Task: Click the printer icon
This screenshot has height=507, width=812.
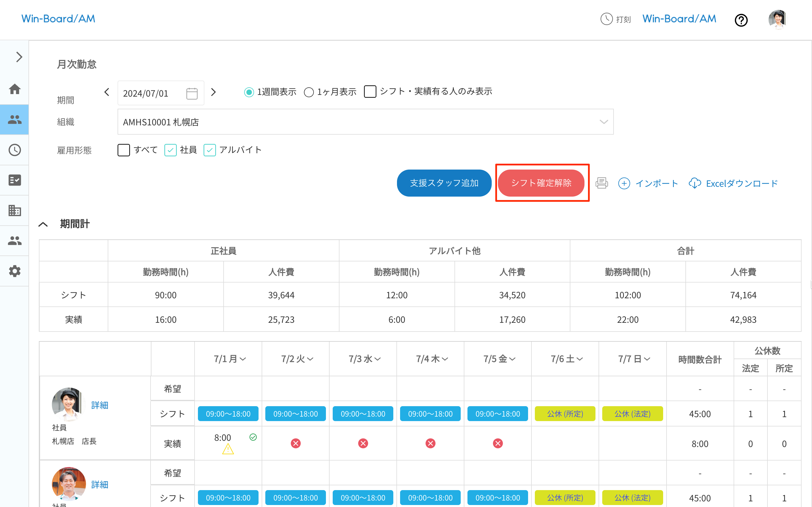Action: pos(601,183)
